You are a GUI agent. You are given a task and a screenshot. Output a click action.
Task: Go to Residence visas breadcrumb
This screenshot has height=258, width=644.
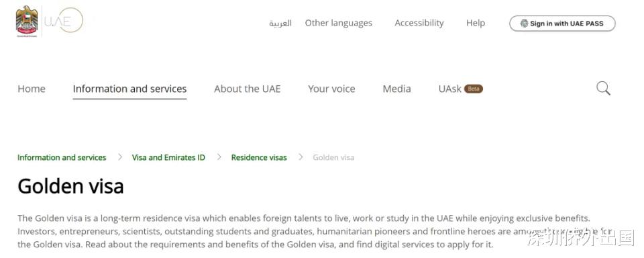[x=259, y=157]
